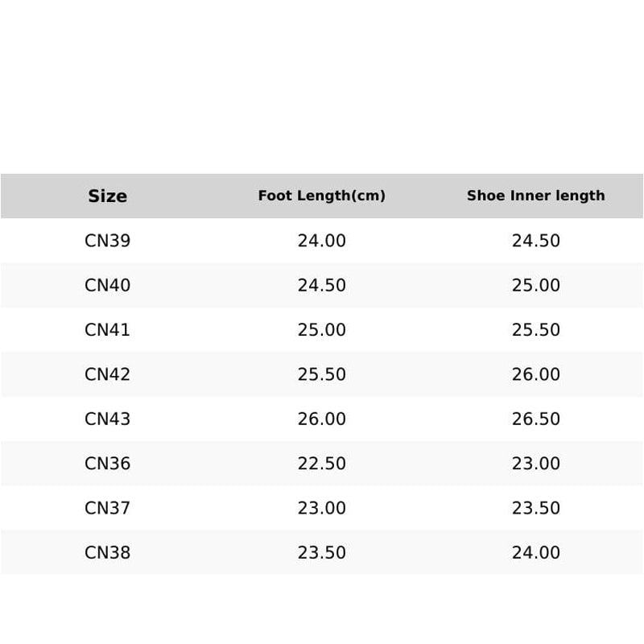The image size is (644, 644).
Task: Click the Size column header
Action: point(108,196)
